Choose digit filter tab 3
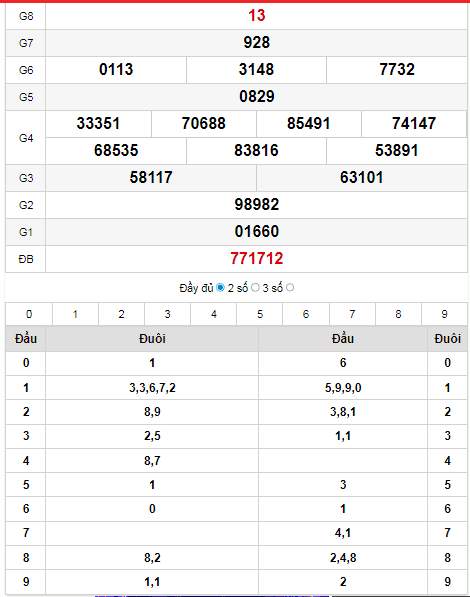The height and width of the screenshot is (597, 470). point(168,314)
